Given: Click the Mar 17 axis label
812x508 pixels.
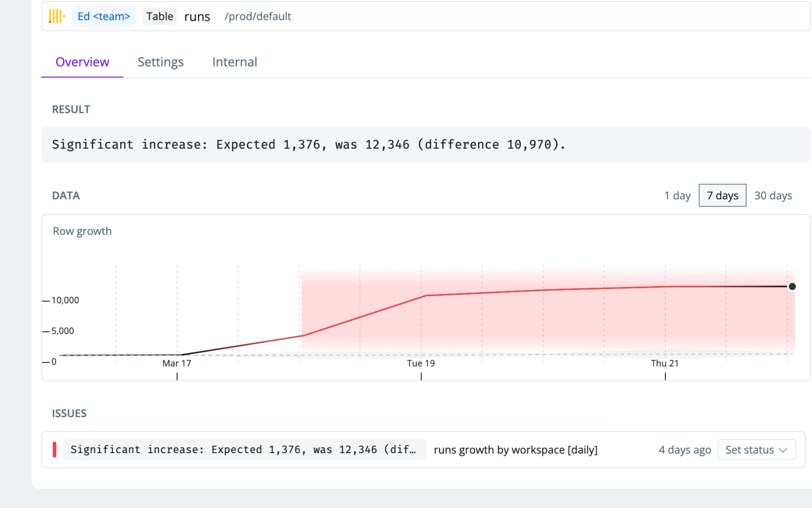Looking at the screenshot, I should (x=177, y=363).
